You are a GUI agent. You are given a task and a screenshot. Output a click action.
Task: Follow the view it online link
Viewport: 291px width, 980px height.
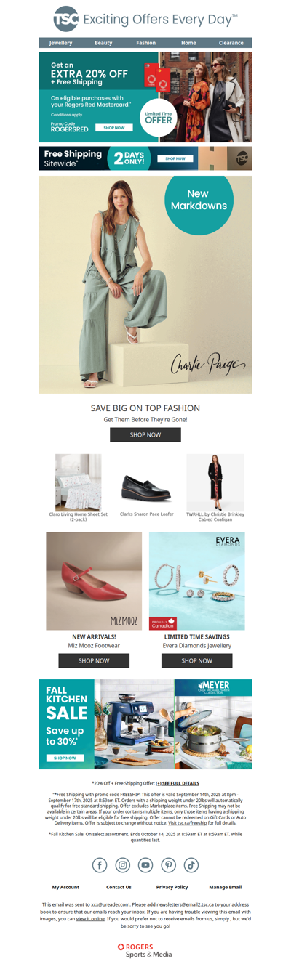click(91, 919)
